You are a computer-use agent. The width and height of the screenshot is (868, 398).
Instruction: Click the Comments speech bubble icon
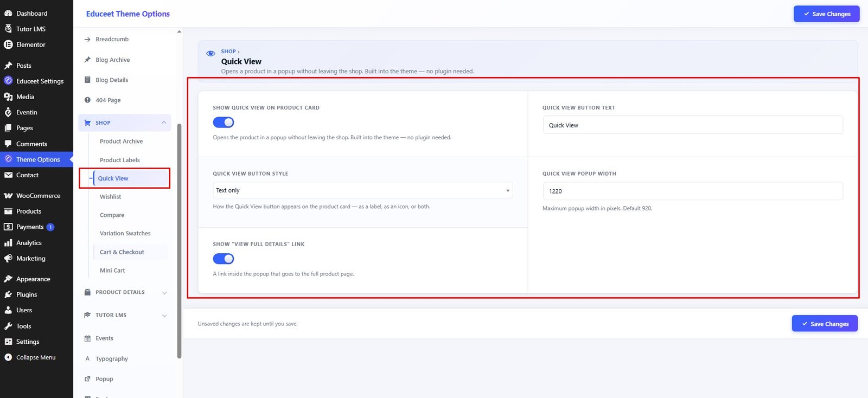(x=8, y=144)
